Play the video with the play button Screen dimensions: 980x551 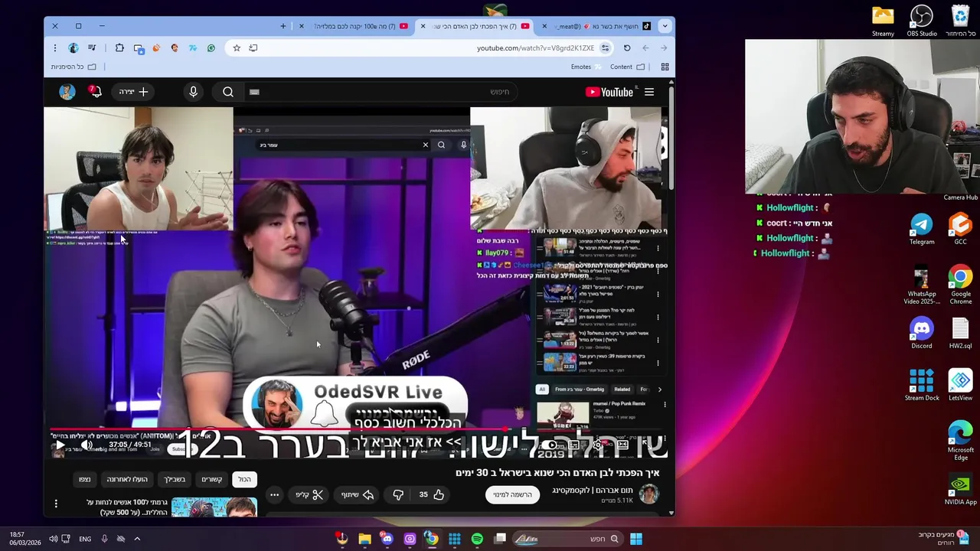(60, 445)
